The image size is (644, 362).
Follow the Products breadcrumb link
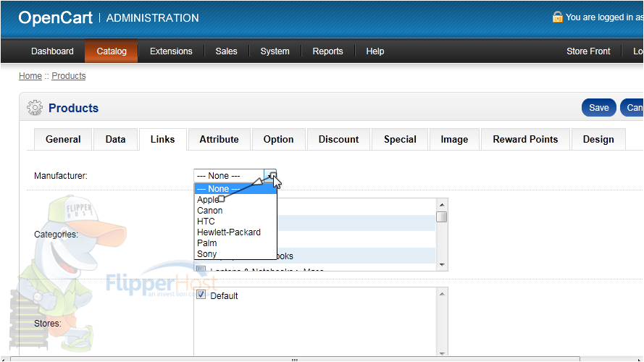69,76
